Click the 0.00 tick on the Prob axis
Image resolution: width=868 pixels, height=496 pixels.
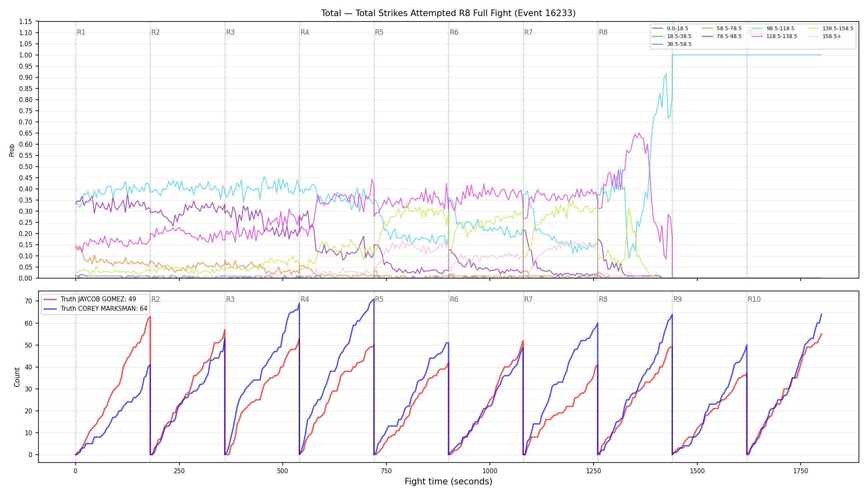pyautogui.click(x=26, y=278)
